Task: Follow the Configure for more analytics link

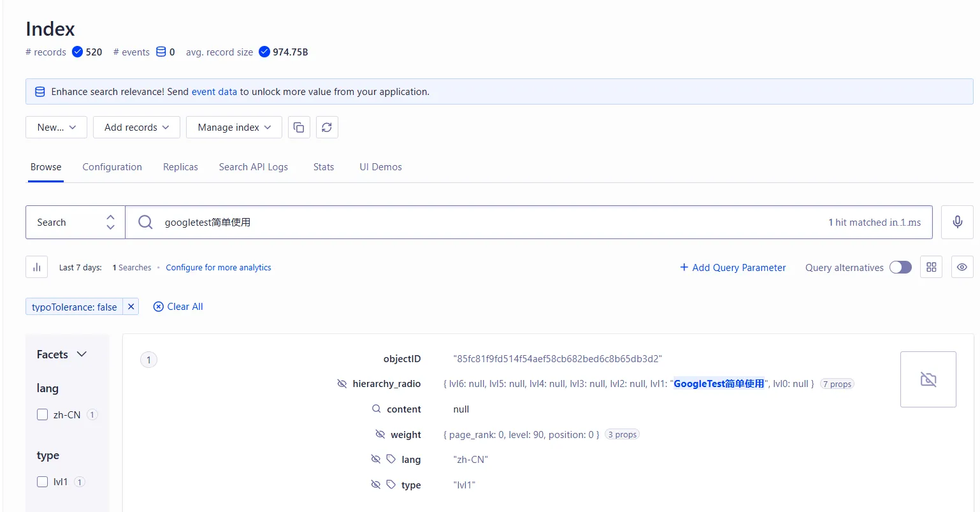Action: (219, 268)
